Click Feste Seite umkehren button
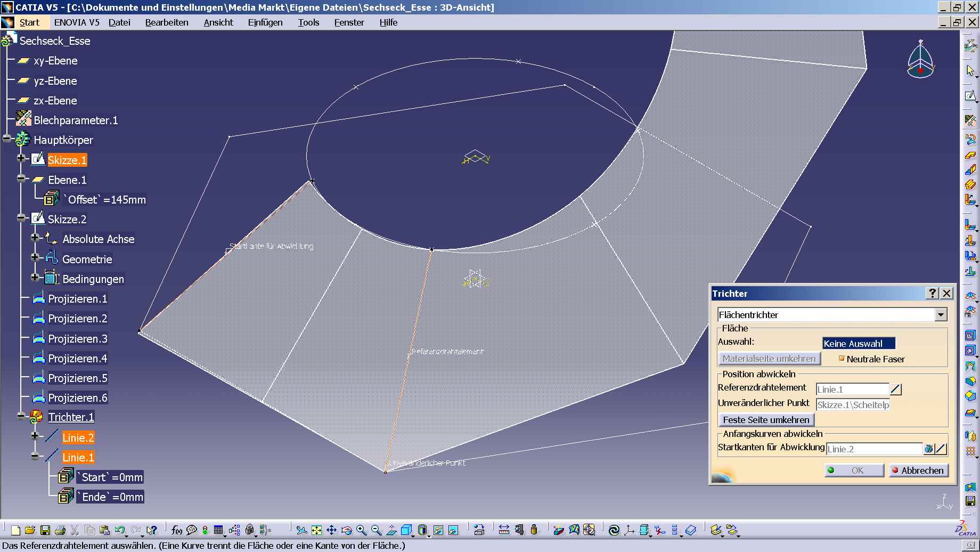This screenshot has height=552, width=980. tap(766, 420)
